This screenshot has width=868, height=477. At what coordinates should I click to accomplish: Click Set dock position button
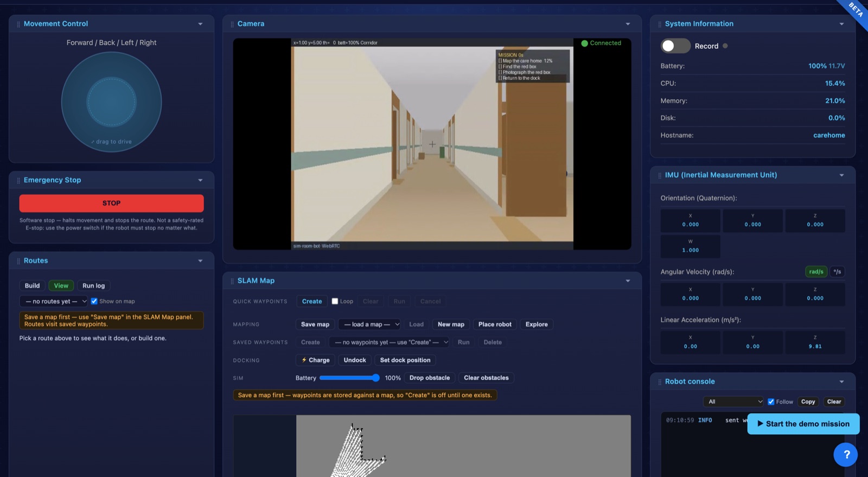click(x=405, y=360)
